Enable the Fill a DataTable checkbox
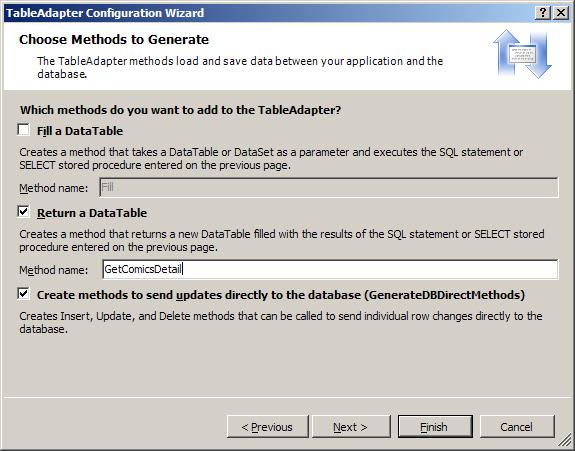Image resolution: width=575 pixels, height=451 pixels. coord(24,130)
